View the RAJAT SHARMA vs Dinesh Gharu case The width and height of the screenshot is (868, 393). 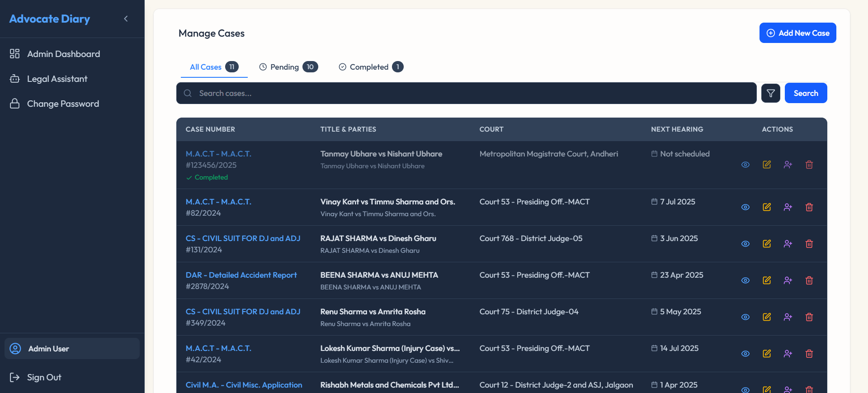(745, 244)
